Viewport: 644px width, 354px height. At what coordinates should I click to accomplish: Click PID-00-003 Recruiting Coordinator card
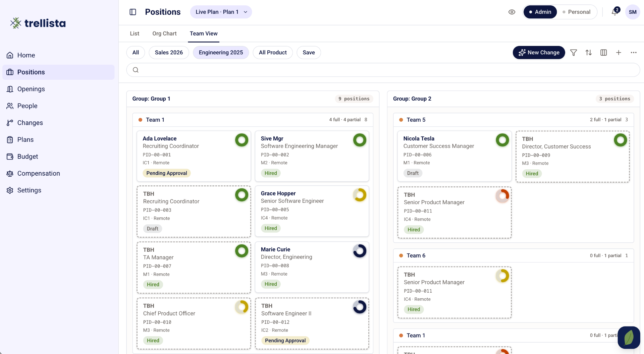(194, 212)
